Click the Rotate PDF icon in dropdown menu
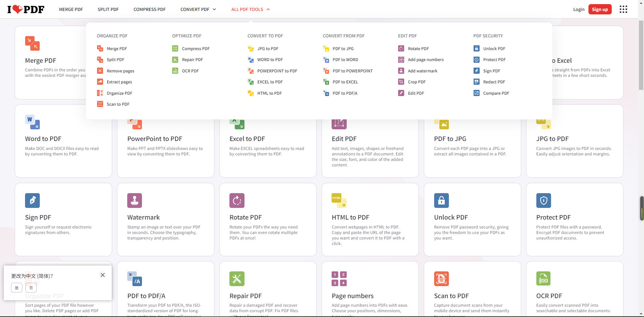This screenshot has height=317, width=644. click(401, 49)
